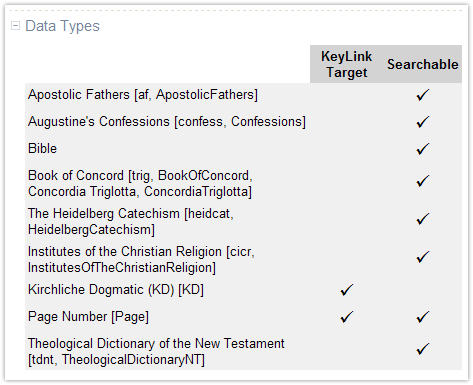Viewport: 473px width, 385px height.
Task: Click the Searchable checkmark for Book of Concord
Action: pyautogui.click(x=423, y=181)
